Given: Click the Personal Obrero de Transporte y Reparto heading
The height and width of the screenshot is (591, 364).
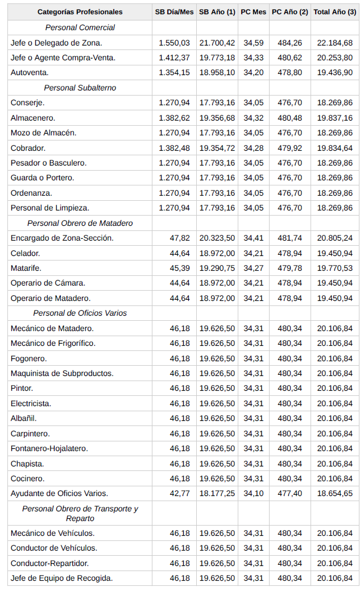Looking at the screenshot, I should click(x=80, y=513).
